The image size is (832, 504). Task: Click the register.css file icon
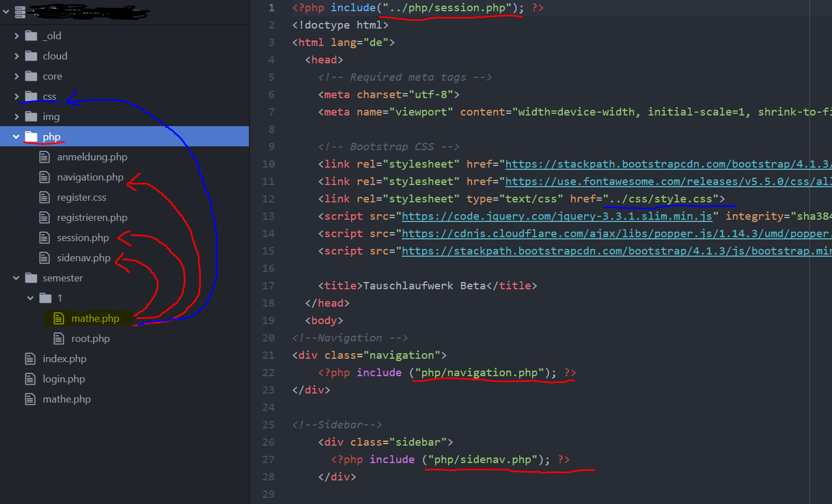click(45, 197)
